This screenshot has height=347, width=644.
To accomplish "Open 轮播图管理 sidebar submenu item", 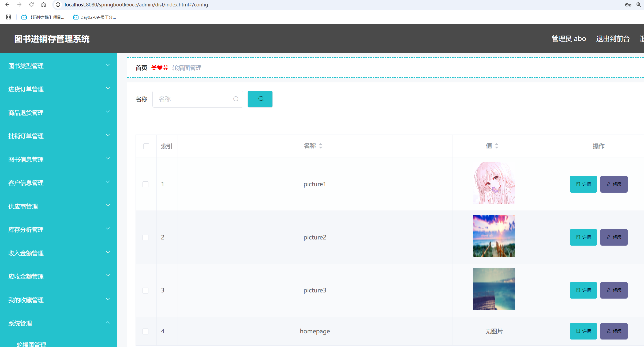I will click(x=31, y=344).
